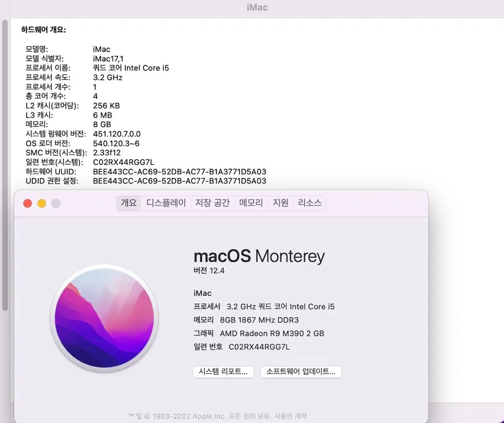Select serial number in System Report window
Screen dimensions: 504x423
tap(124, 162)
